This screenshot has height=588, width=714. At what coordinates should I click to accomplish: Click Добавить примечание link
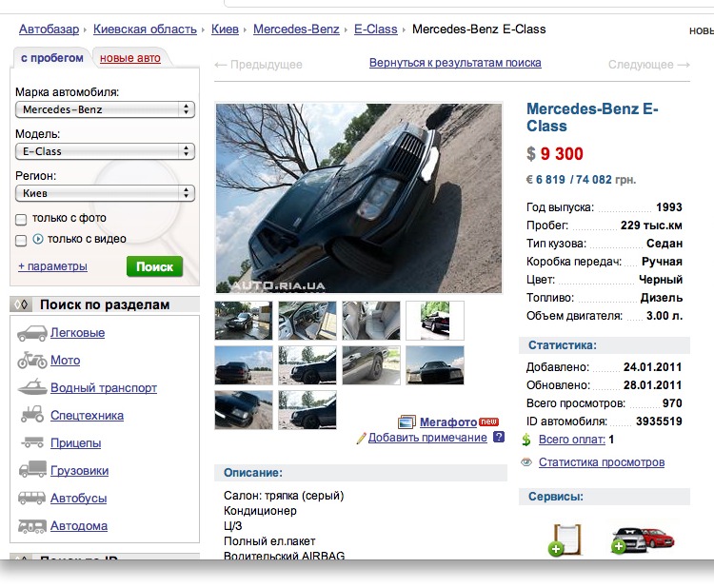(x=427, y=438)
